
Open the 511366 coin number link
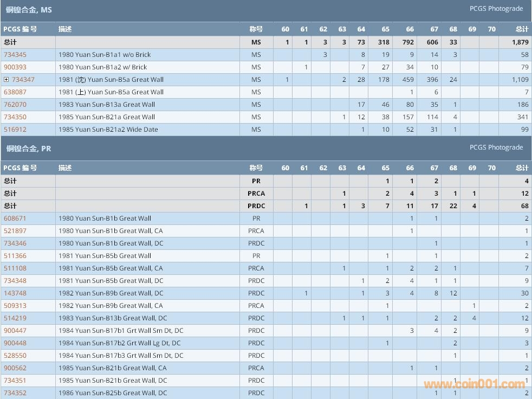click(x=15, y=256)
